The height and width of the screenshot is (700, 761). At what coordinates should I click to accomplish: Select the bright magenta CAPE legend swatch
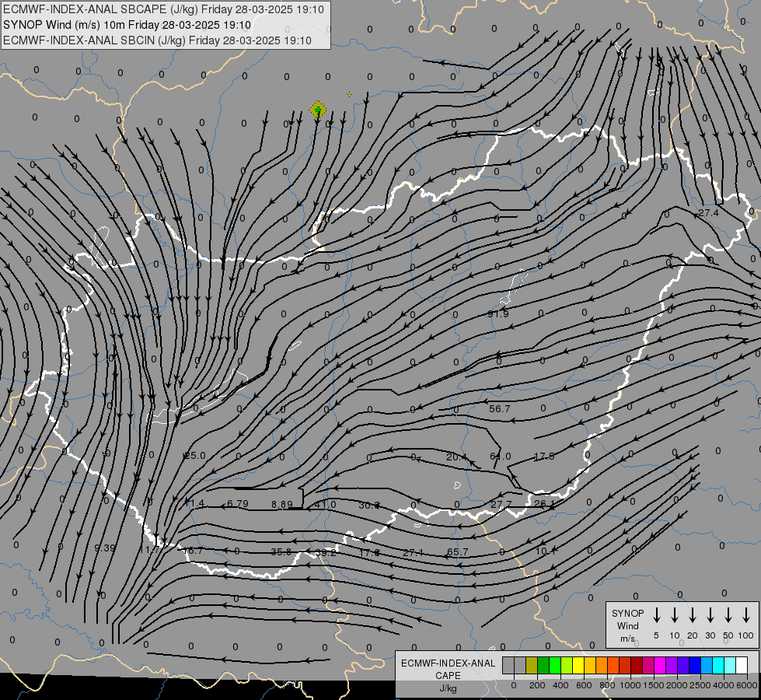[x=660, y=665]
